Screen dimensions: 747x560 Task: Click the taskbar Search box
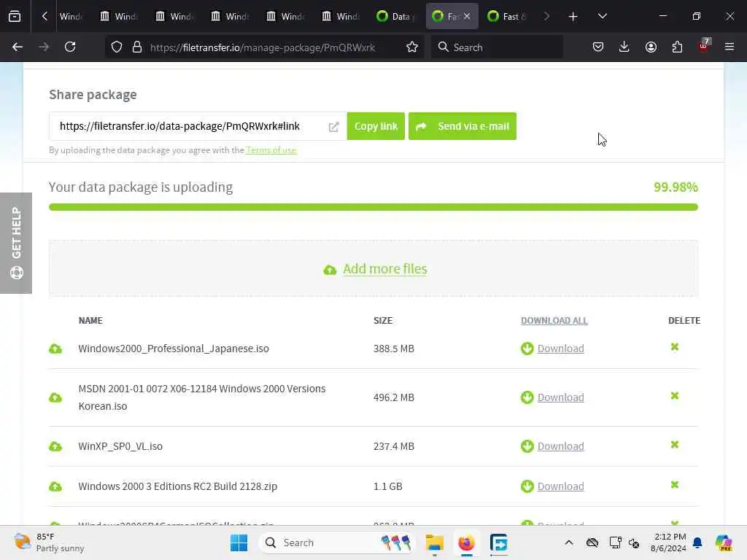tap(336, 542)
